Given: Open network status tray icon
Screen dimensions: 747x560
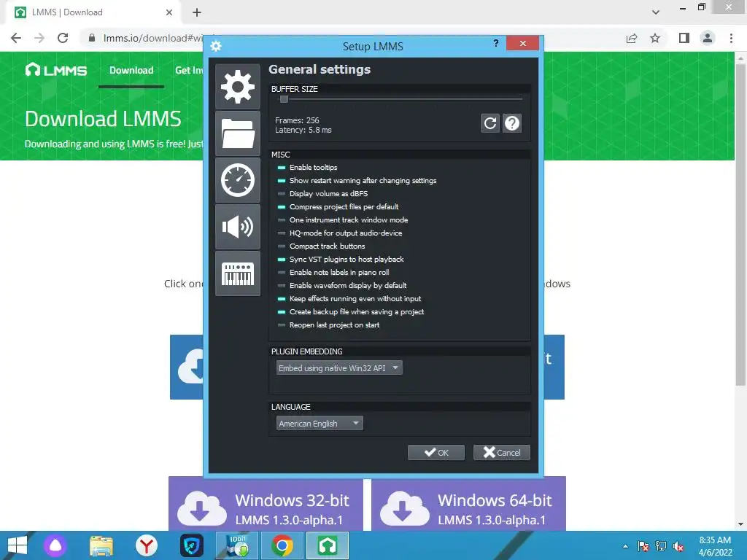Looking at the screenshot, I should [x=661, y=546].
